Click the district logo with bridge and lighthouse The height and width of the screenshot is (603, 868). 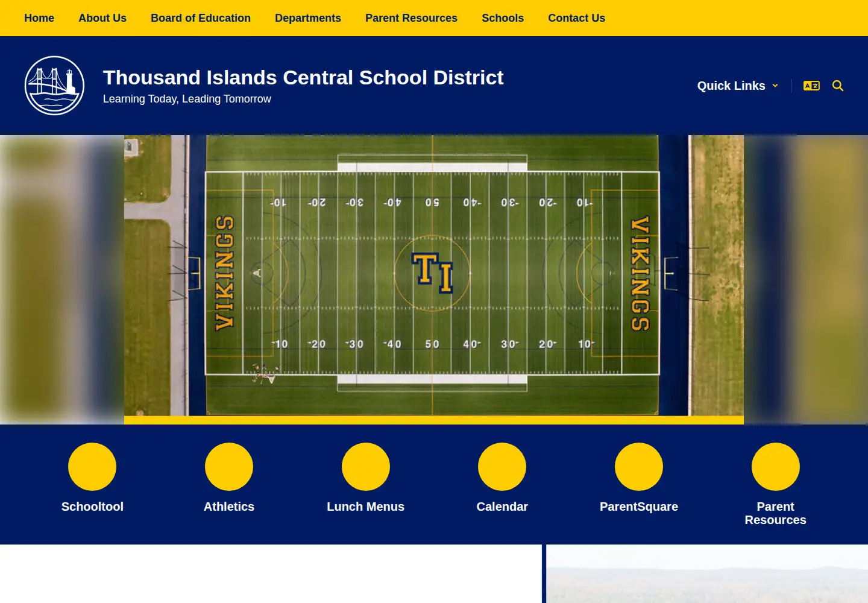coord(54,86)
